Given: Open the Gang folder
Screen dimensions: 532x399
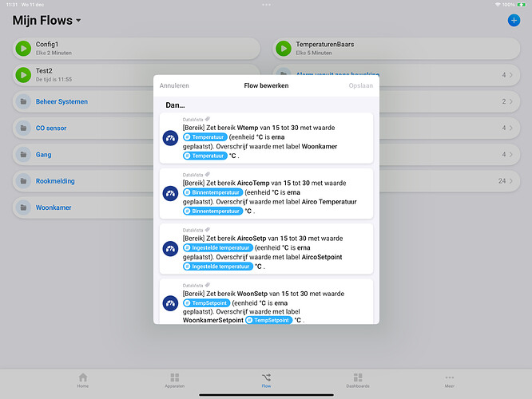Looking at the screenshot, I should [x=83, y=154].
